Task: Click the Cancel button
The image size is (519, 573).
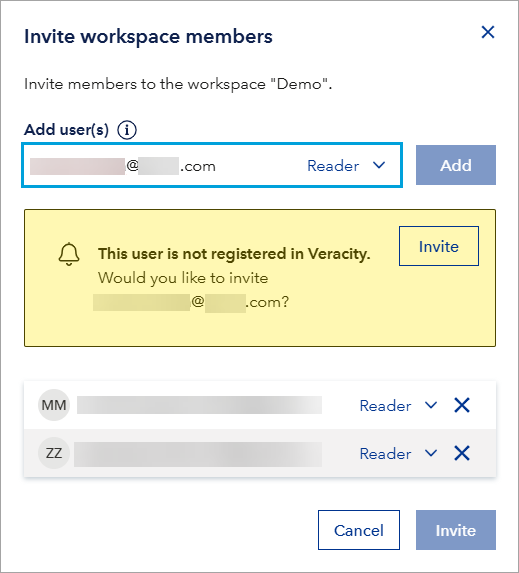Action: 359,530
